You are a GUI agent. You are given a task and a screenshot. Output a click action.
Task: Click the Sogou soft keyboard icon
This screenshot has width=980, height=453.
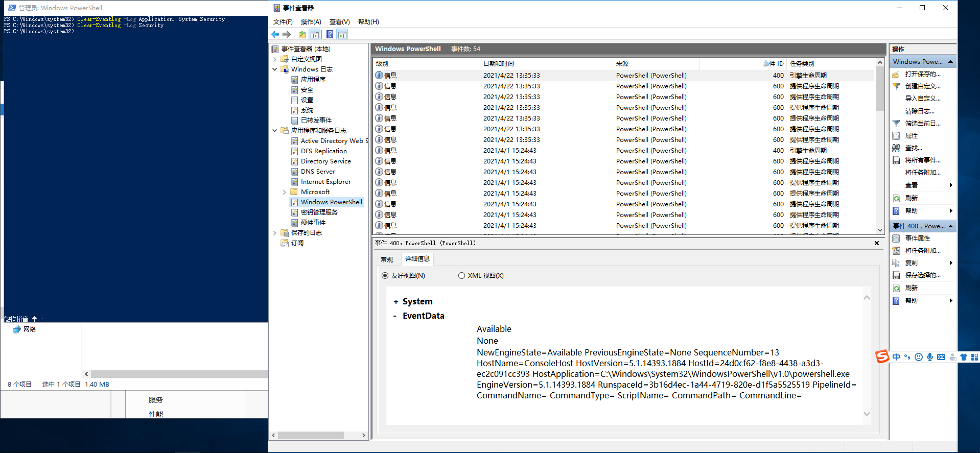point(941,357)
